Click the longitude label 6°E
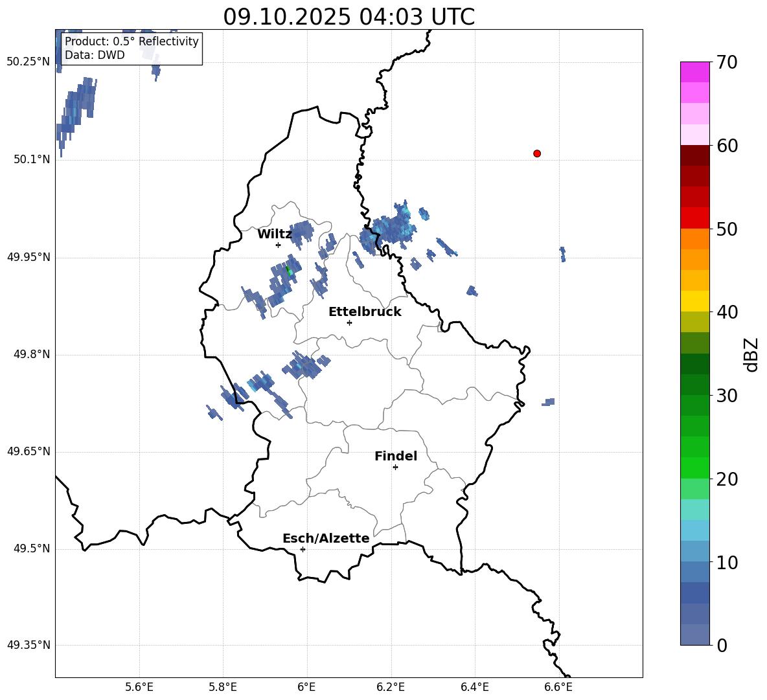The image size is (767, 700). coord(307,687)
